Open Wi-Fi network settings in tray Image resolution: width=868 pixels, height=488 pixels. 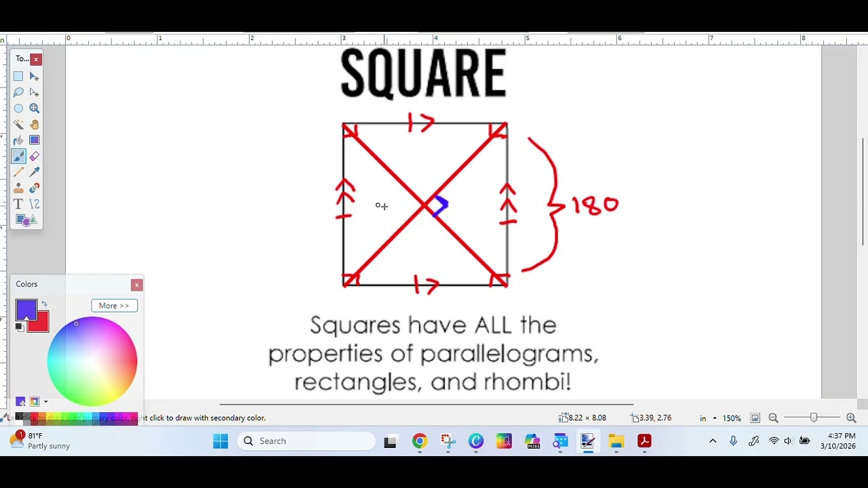pos(774,441)
